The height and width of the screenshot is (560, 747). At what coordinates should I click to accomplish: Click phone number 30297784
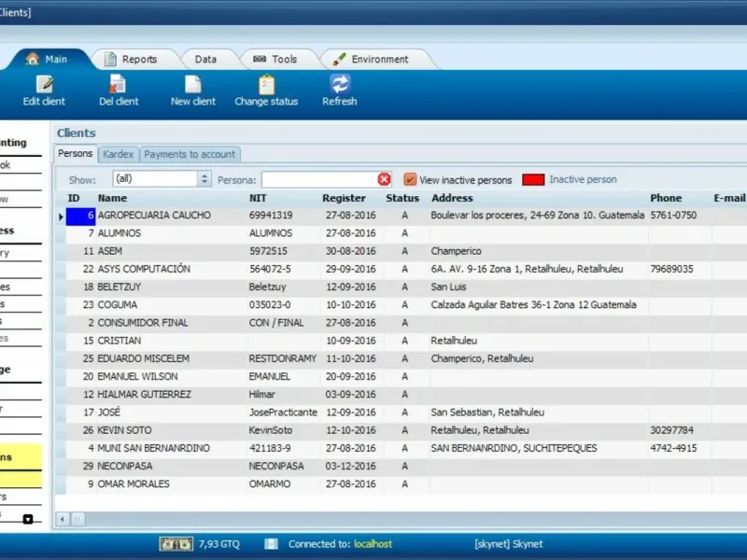(671, 430)
